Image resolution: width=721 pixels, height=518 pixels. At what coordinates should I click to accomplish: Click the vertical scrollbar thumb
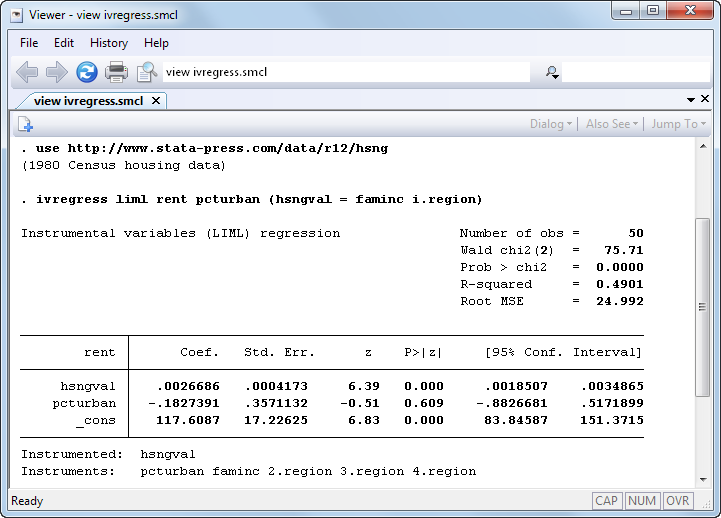pos(702,307)
